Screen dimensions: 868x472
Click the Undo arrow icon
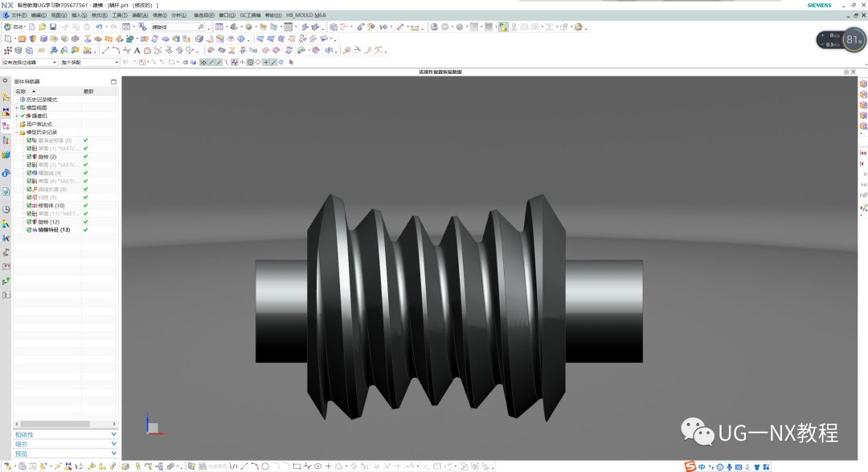[99, 27]
